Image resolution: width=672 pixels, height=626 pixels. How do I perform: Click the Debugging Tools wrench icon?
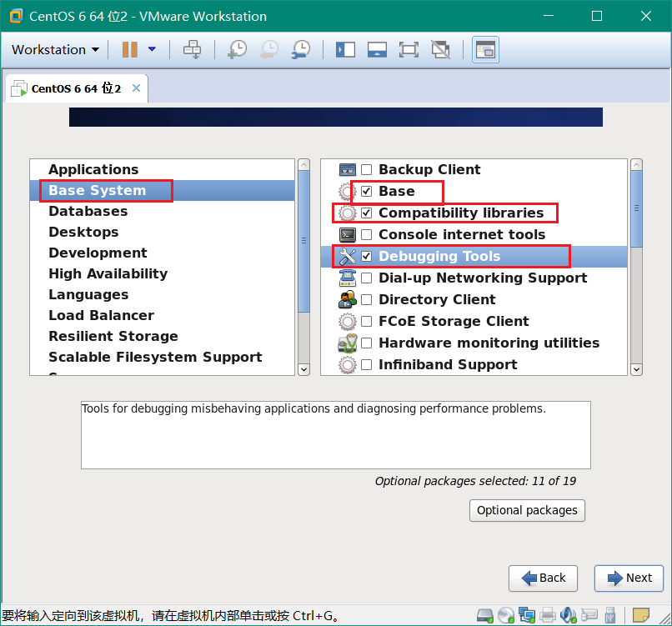point(348,256)
